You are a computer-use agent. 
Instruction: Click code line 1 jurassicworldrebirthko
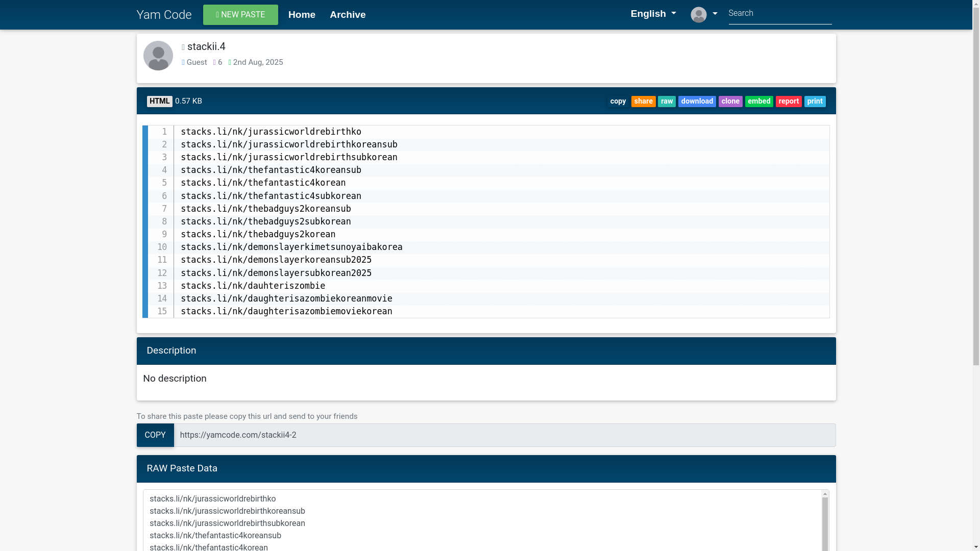pyautogui.click(x=271, y=132)
